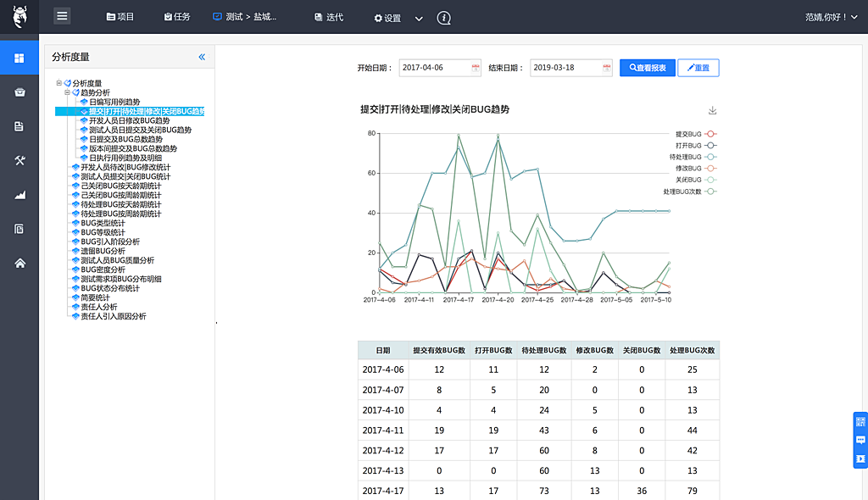The width and height of the screenshot is (868, 500).
Task: Open BUG密度分析 report
Action: click(103, 269)
